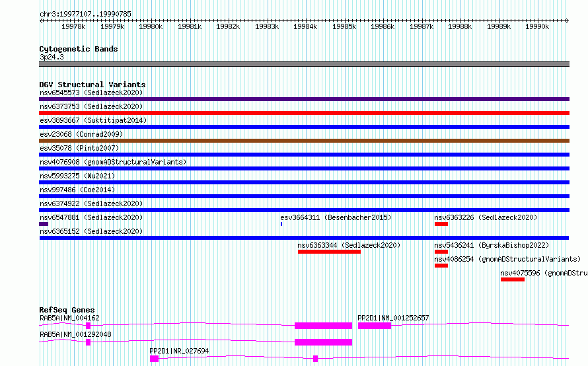This screenshot has width=588, height=366.
Task: Click the 19978k ruler tick label
Action: [73, 26]
